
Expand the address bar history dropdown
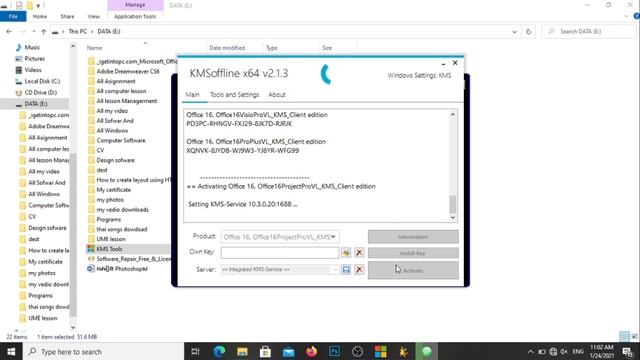coord(514,31)
